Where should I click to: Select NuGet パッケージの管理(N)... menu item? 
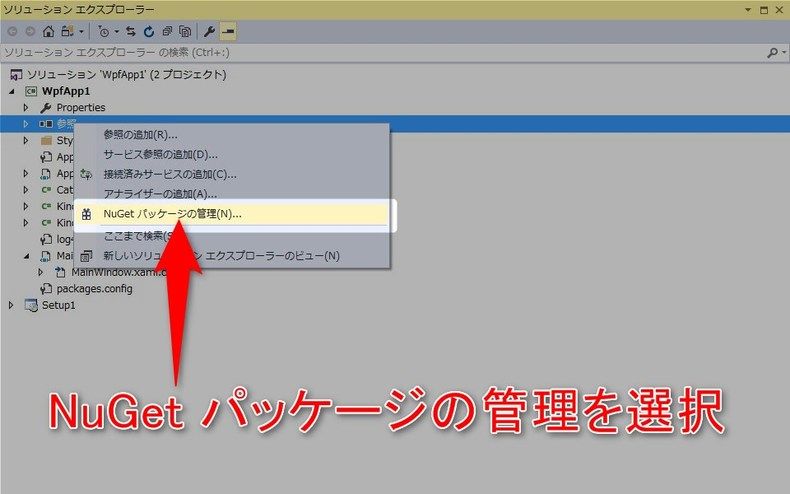172,214
